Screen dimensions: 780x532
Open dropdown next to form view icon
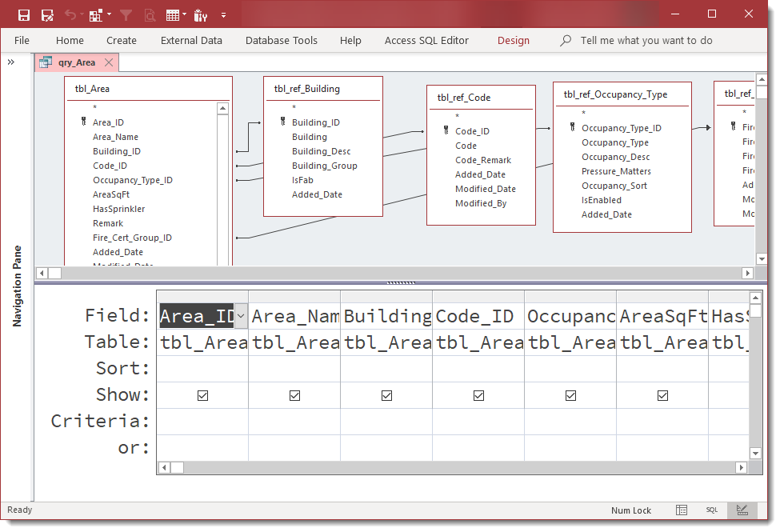(x=110, y=15)
